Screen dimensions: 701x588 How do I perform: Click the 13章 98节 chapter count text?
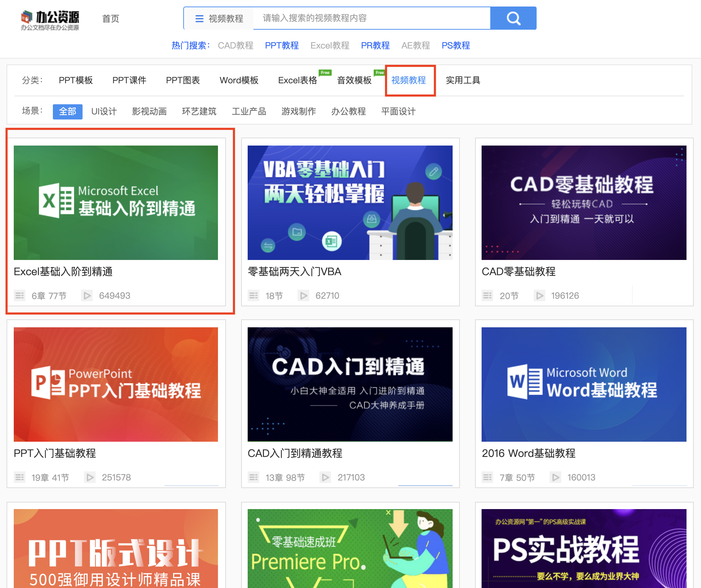coord(285,478)
